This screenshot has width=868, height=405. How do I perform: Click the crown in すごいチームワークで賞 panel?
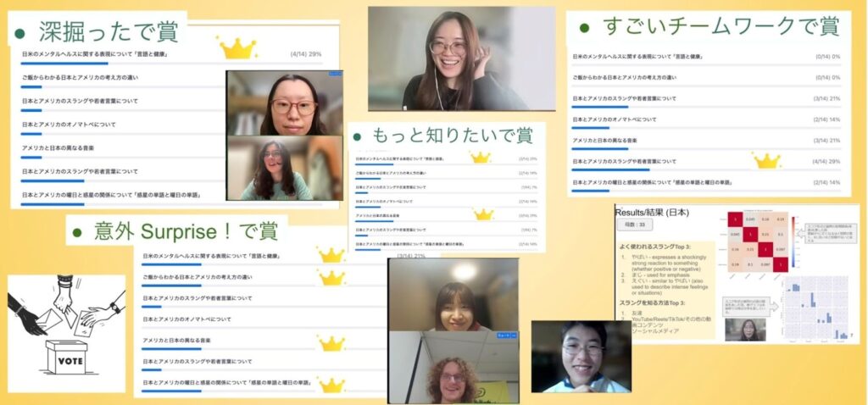click(x=766, y=160)
